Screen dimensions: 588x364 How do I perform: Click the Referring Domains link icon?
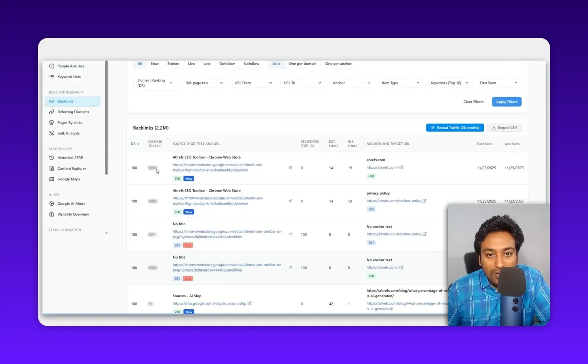(x=52, y=112)
